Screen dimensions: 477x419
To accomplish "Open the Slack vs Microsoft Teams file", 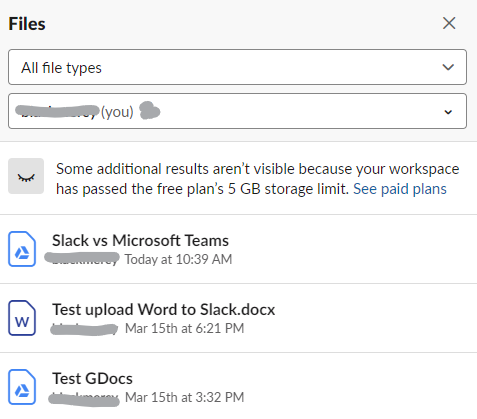I will click(x=140, y=240).
